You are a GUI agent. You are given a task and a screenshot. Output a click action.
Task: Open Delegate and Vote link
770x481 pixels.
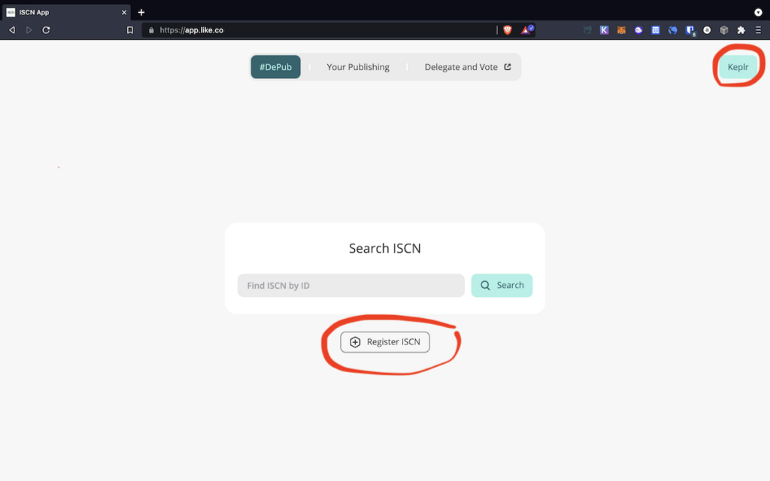[468, 67]
